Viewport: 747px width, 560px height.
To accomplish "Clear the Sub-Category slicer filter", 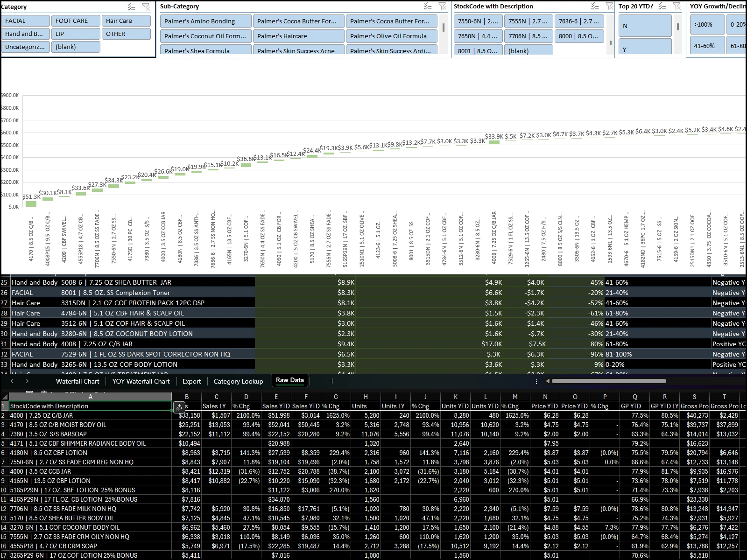I will [x=443, y=7].
